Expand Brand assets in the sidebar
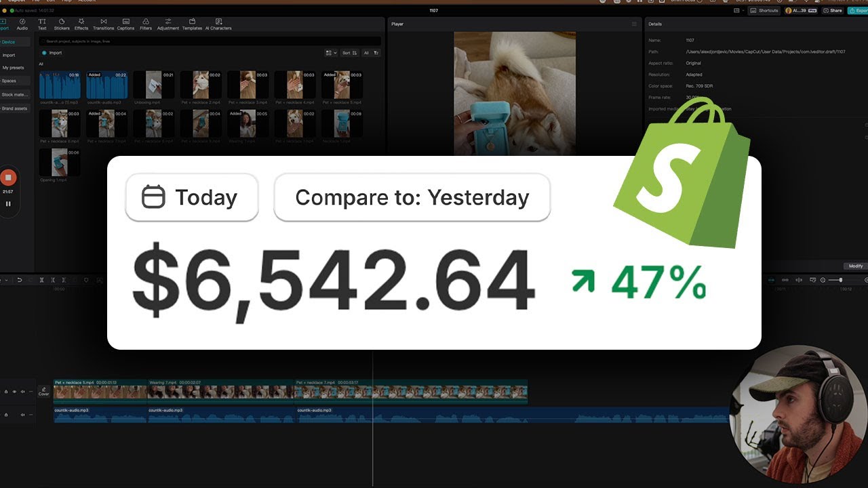 15,108
